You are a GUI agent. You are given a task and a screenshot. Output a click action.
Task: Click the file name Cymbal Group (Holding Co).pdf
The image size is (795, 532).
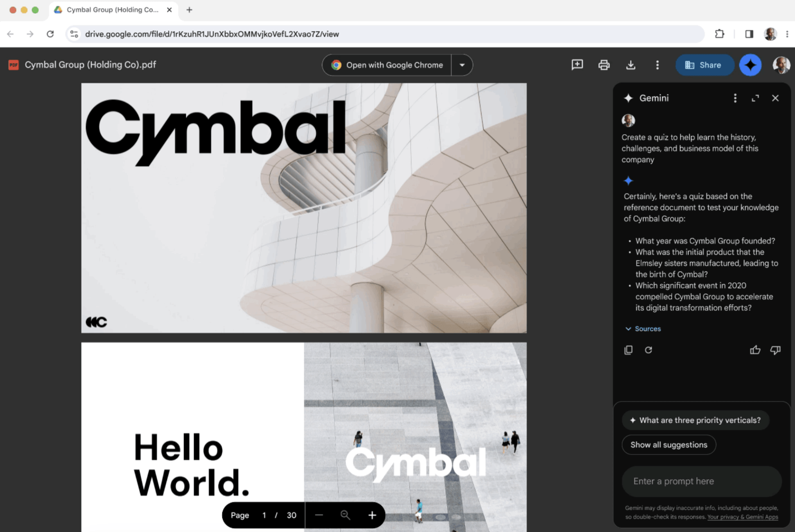tap(90, 65)
